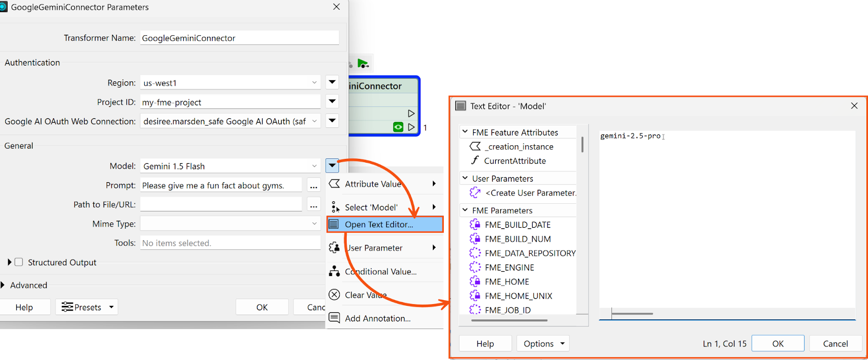Image resolution: width=868 pixels, height=360 pixels.
Task: Collapse the FME Parameters tree group
Action: pos(465,210)
